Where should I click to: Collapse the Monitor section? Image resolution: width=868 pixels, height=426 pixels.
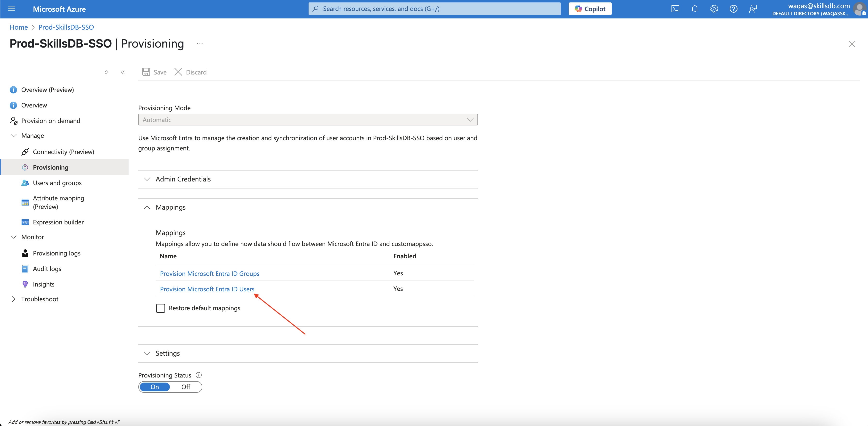[x=14, y=237]
